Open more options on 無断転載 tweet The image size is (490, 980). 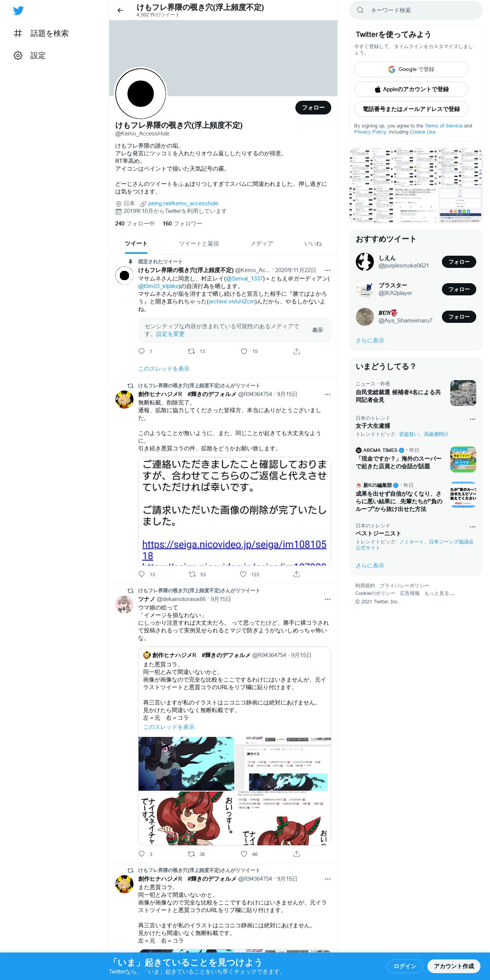pos(327,394)
